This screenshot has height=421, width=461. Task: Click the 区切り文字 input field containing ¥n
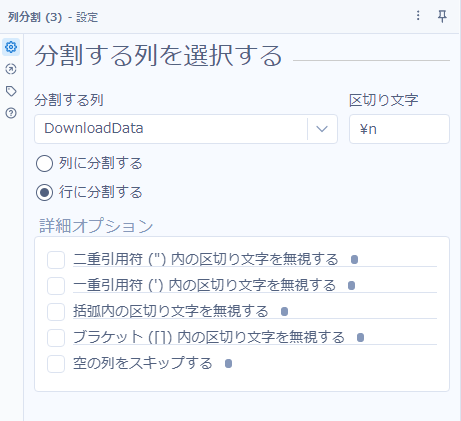tap(399, 129)
